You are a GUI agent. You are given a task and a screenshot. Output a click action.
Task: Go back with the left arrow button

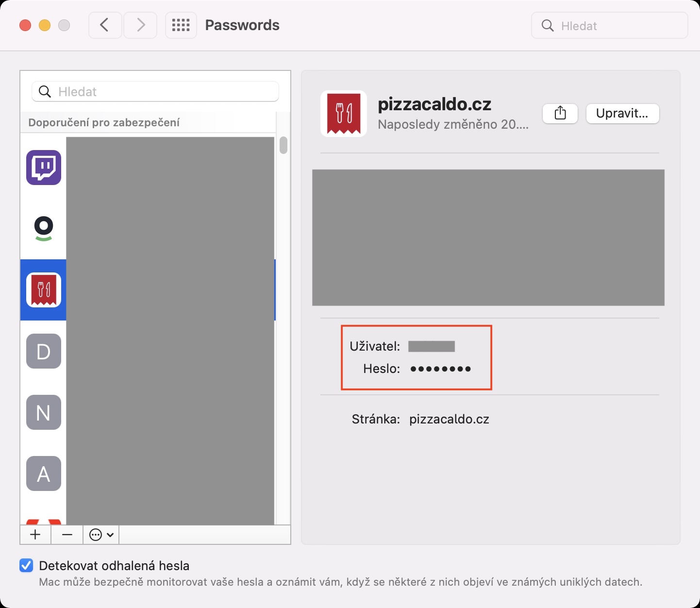105,25
